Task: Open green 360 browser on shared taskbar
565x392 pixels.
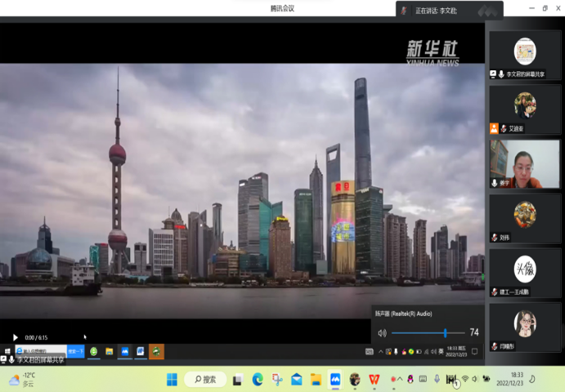Action: (x=94, y=351)
